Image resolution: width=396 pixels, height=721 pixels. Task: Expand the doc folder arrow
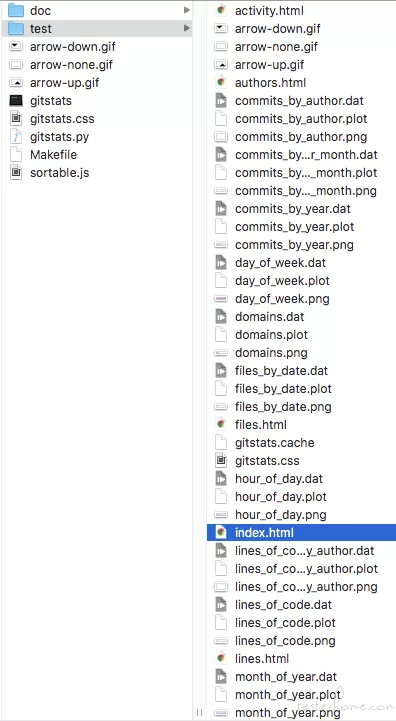[x=186, y=10]
